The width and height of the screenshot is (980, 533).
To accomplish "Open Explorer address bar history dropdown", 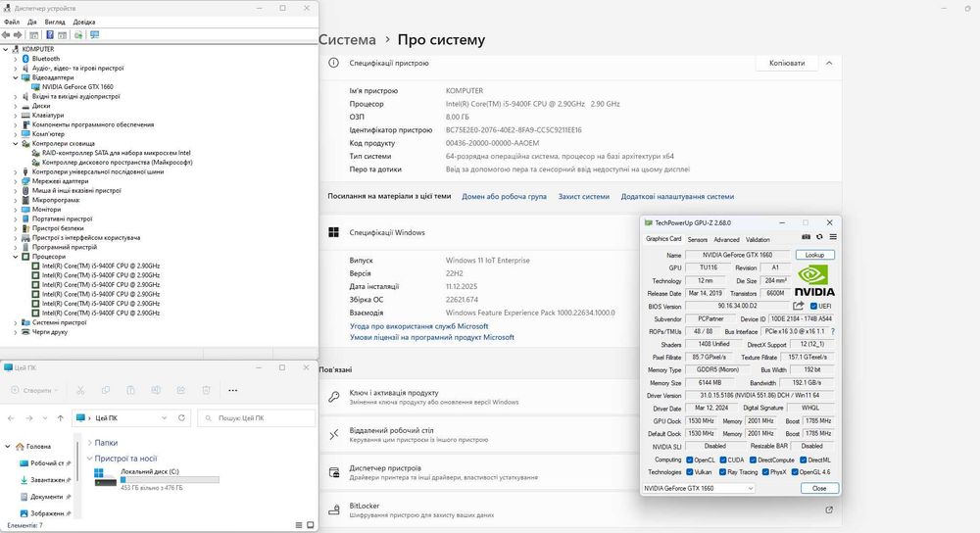I will [x=165, y=418].
